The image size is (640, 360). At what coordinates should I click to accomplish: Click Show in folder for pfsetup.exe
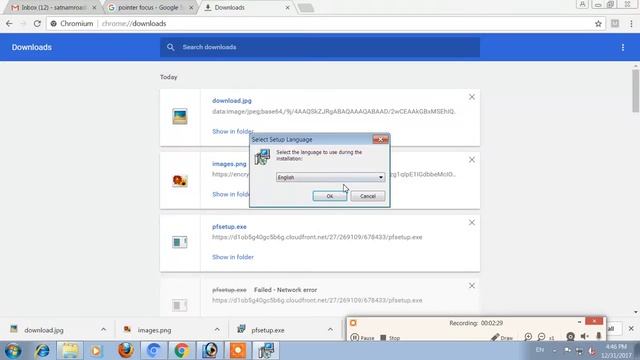click(x=233, y=257)
